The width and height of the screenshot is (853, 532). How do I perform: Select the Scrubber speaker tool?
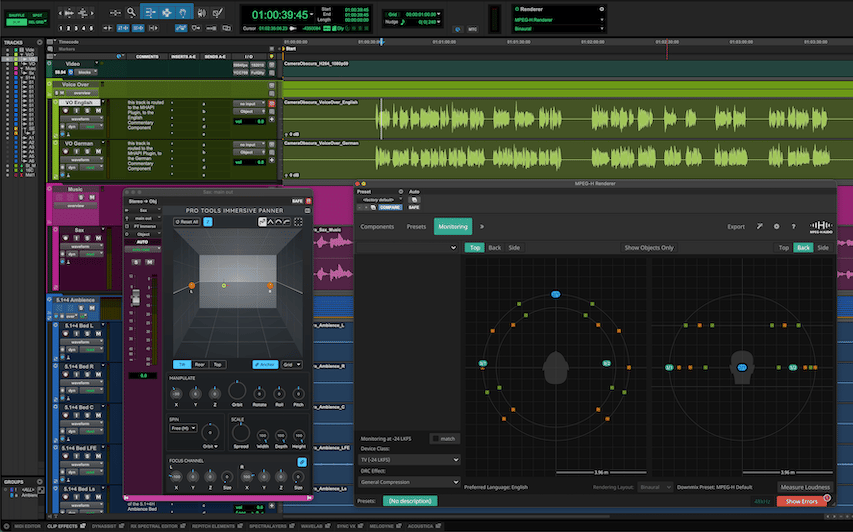(x=202, y=13)
